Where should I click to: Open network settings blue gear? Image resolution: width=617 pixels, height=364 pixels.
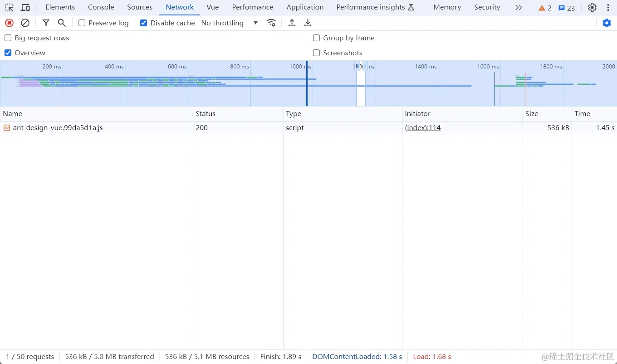tap(607, 23)
